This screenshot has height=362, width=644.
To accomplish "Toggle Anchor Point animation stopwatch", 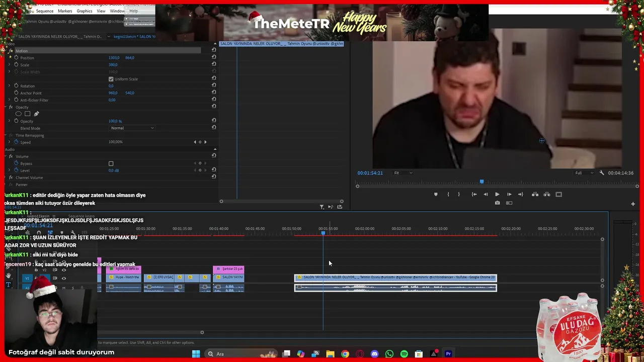I will [x=16, y=93].
